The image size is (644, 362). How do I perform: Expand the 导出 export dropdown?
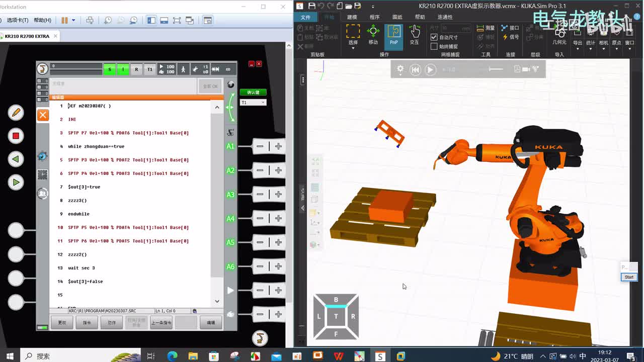[578, 48]
